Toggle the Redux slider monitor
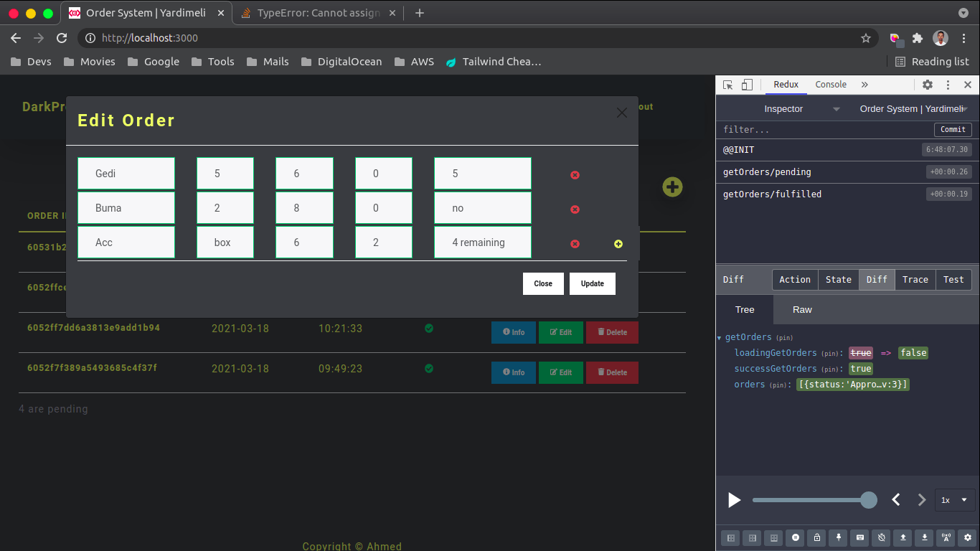The height and width of the screenshot is (551, 980). pyautogui.click(x=881, y=537)
